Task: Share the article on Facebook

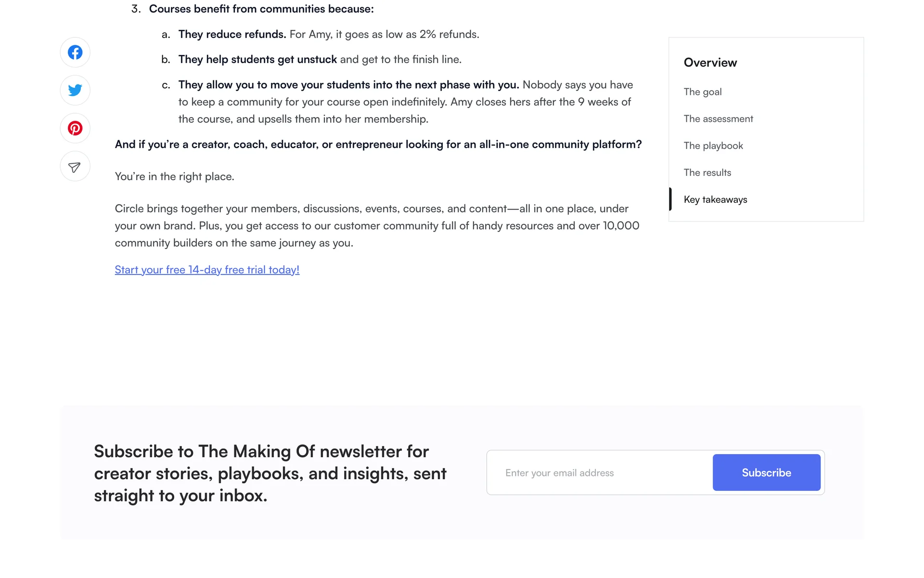Action: 75,53
